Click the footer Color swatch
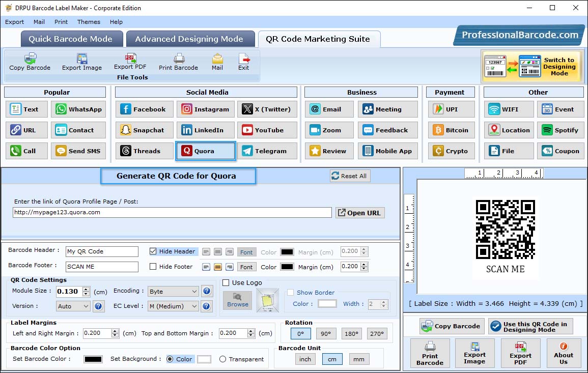Screen dimensions: 588x373 287,267
